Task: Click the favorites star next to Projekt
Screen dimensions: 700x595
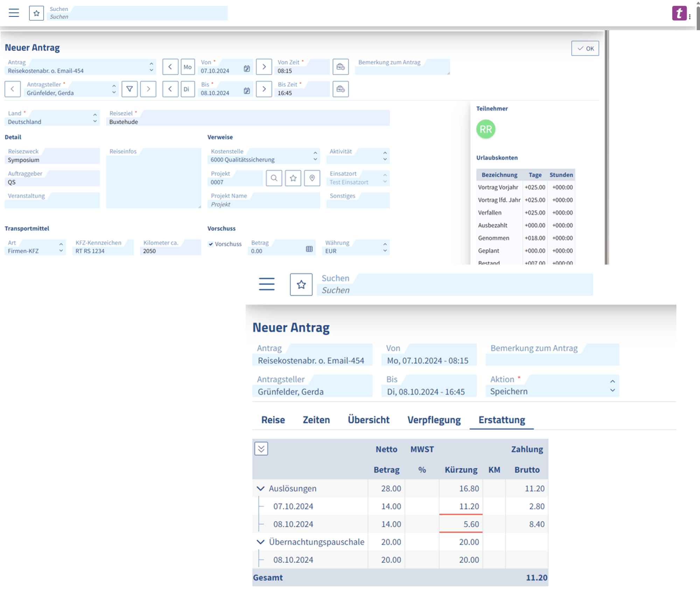Action: (293, 178)
